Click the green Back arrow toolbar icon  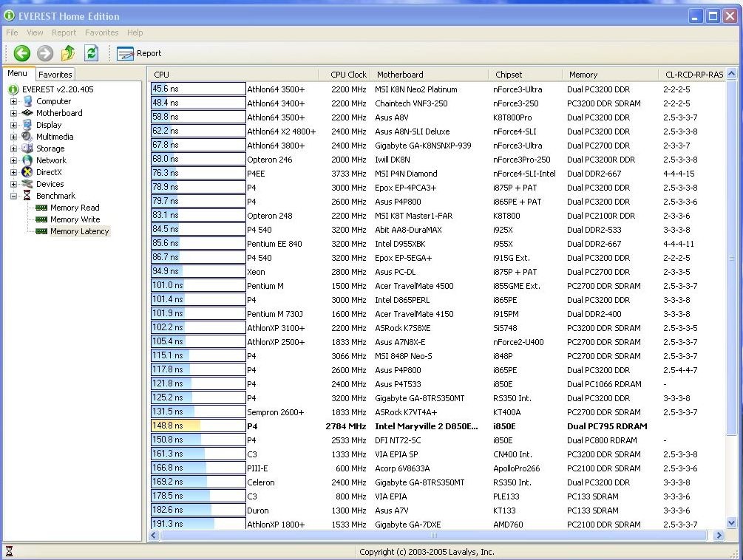coord(21,53)
